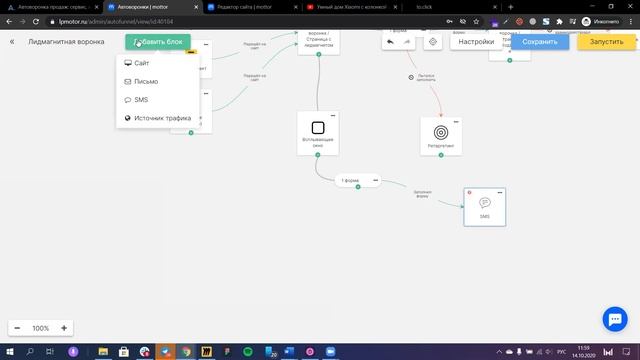Screen dimensions: 640x360
Task: Click the Лидмагнитная воронка funnel title
Action: coord(66,42)
